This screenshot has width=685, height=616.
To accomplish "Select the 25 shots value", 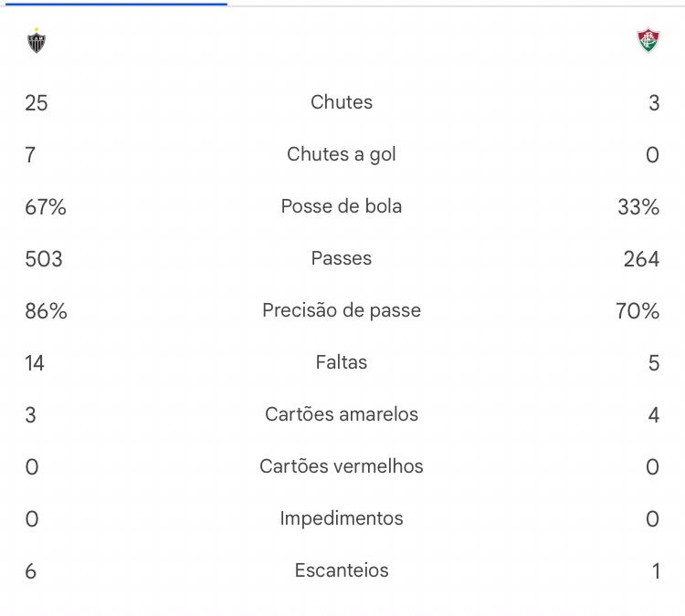I will [x=37, y=103].
